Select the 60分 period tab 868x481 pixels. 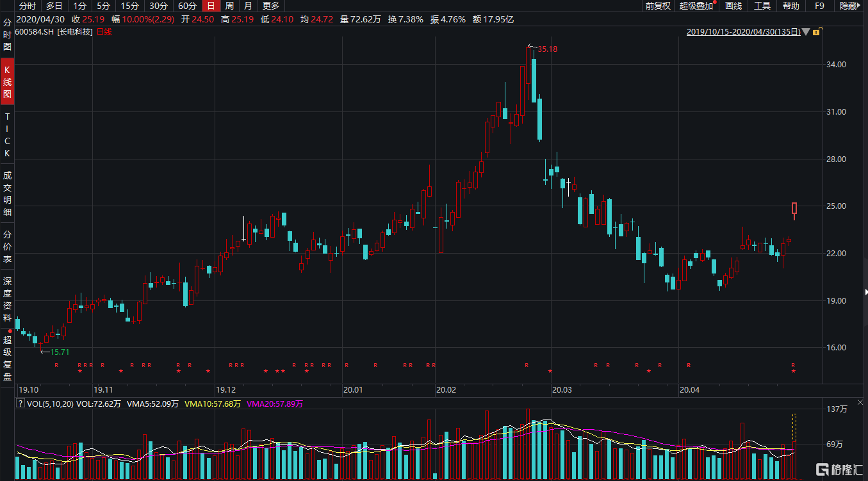(x=187, y=6)
